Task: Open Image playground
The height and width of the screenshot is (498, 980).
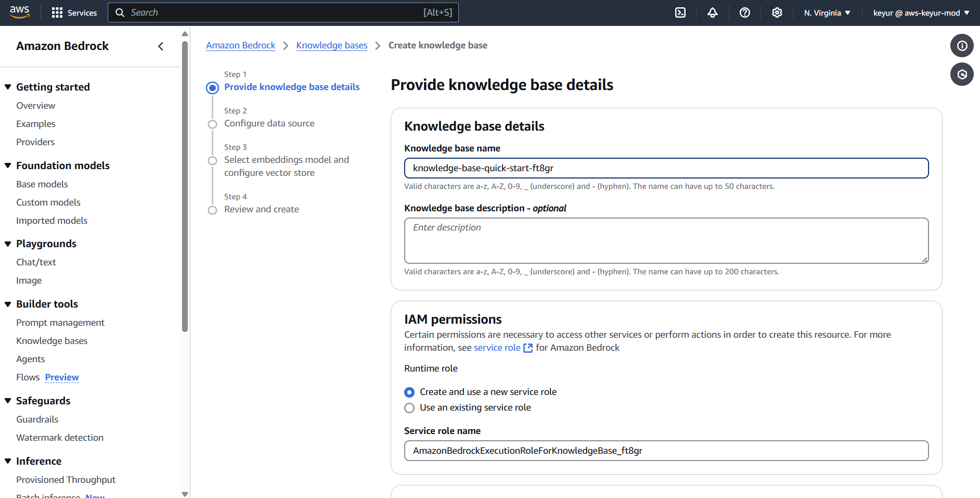Action: [29, 280]
